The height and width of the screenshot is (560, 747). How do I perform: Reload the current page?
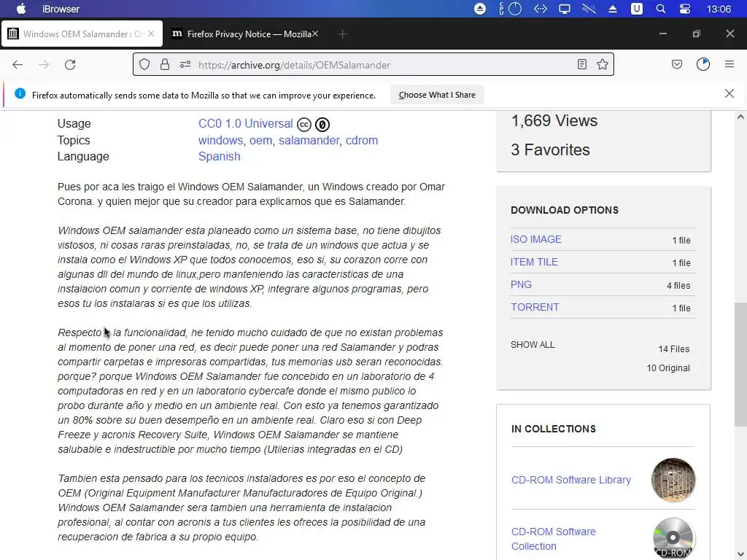[70, 65]
